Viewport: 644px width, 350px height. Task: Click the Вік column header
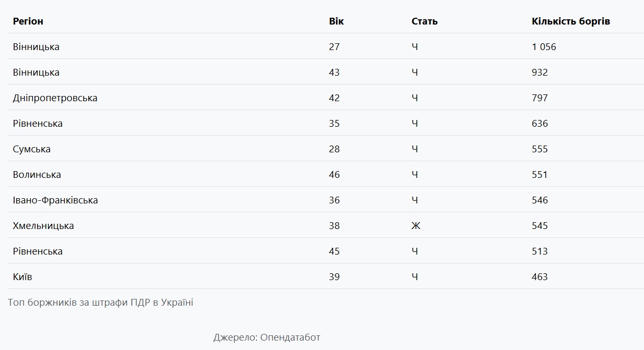336,21
